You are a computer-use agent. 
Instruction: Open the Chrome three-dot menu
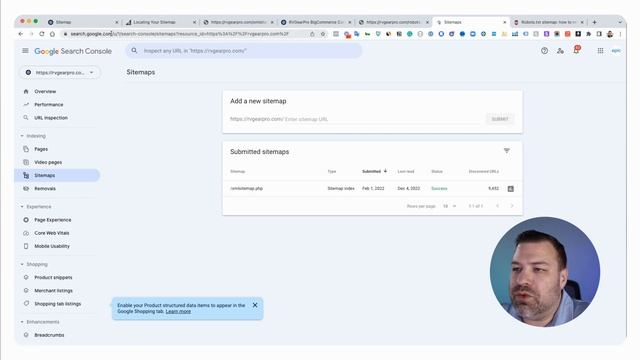coord(620,34)
